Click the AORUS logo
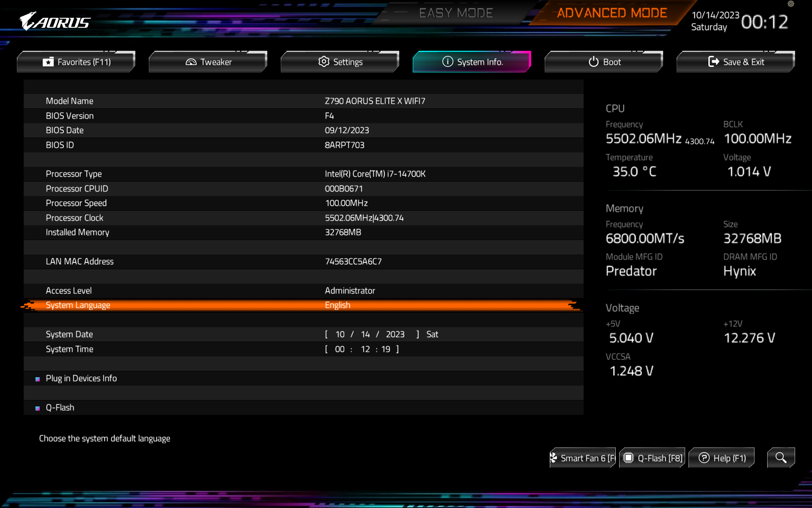Screen dimensions: 812x508 [55, 21]
